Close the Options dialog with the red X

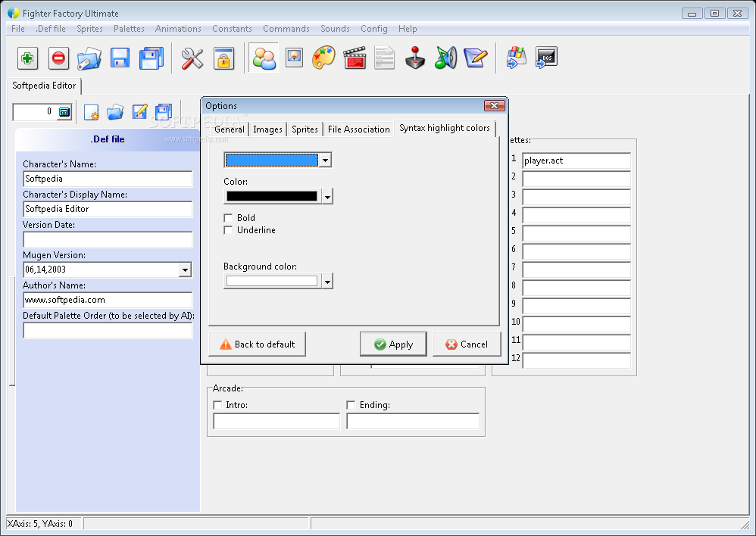click(x=494, y=105)
